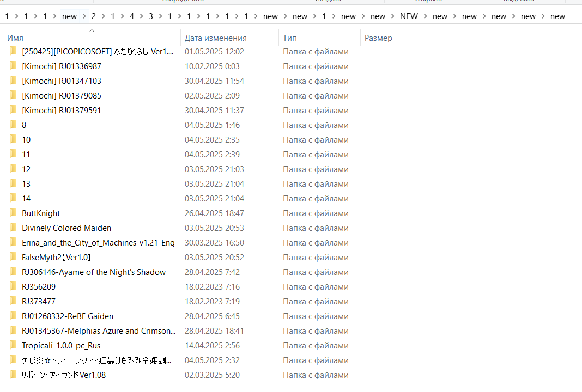The height and width of the screenshot is (392, 582).
Task: Click the date 03.05.2025 21:03
Action: point(215,169)
